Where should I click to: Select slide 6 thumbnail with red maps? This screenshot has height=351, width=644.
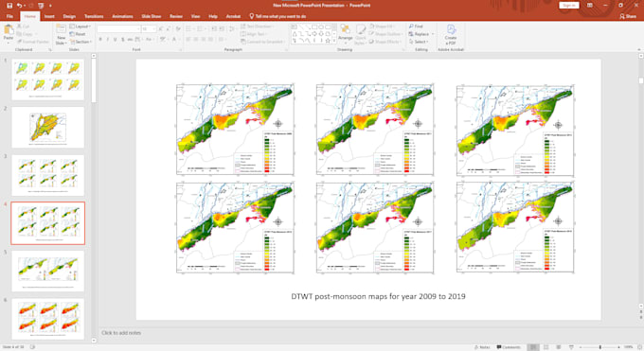48,319
